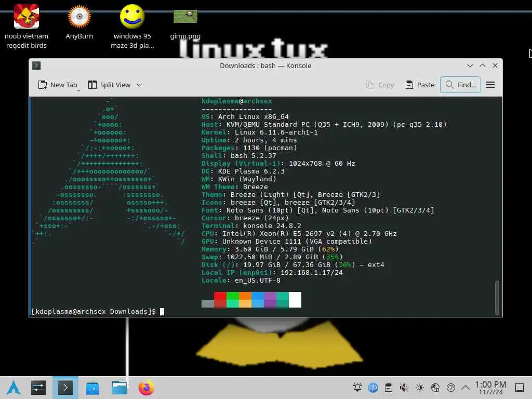Click the Paste button in Konsole toolbar
This screenshot has height=399, width=532.
pyautogui.click(x=420, y=85)
